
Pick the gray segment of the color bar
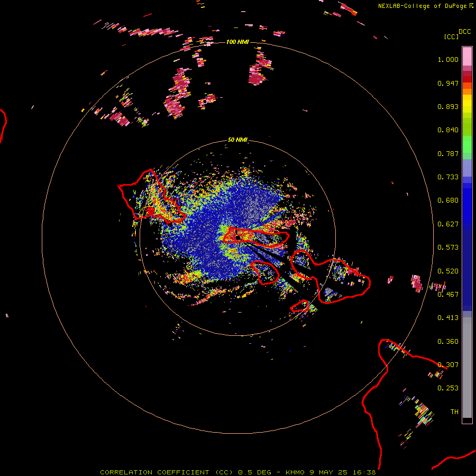tap(467, 368)
